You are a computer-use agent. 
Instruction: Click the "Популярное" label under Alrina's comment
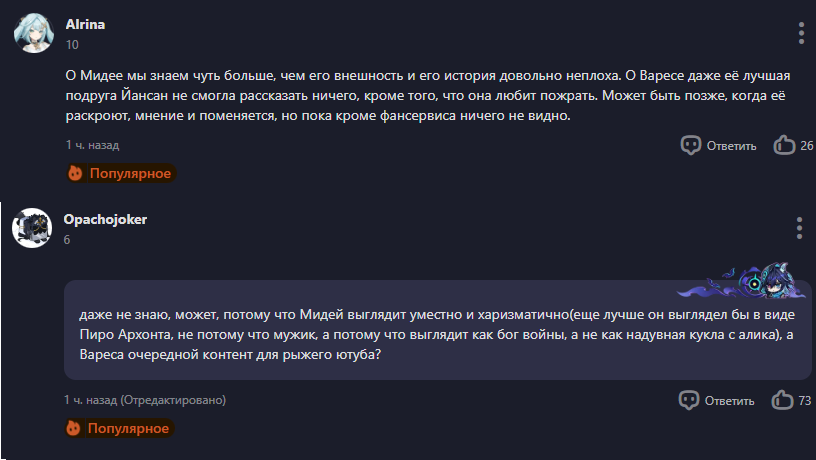(130, 174)
